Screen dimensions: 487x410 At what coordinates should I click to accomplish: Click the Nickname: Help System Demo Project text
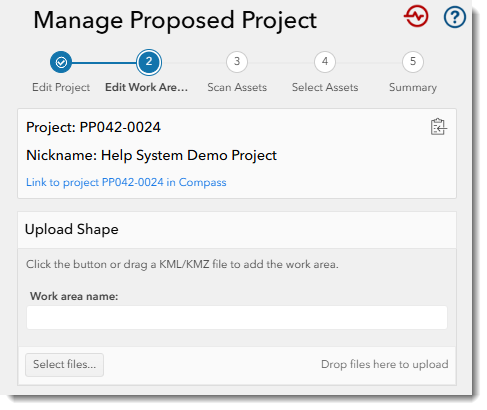click(x=151, y=155)
